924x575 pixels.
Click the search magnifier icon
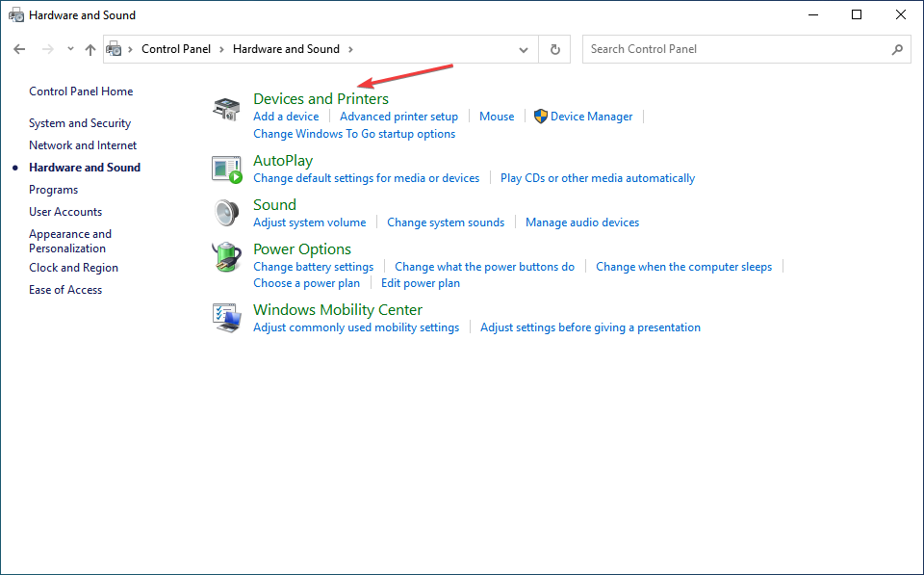tap(897, 49)
